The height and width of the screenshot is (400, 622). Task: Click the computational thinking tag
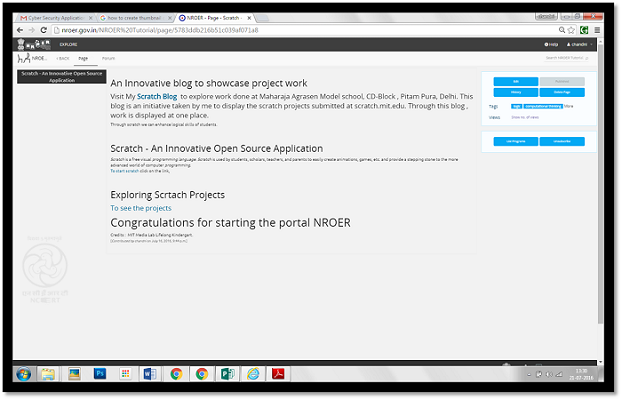543,106
